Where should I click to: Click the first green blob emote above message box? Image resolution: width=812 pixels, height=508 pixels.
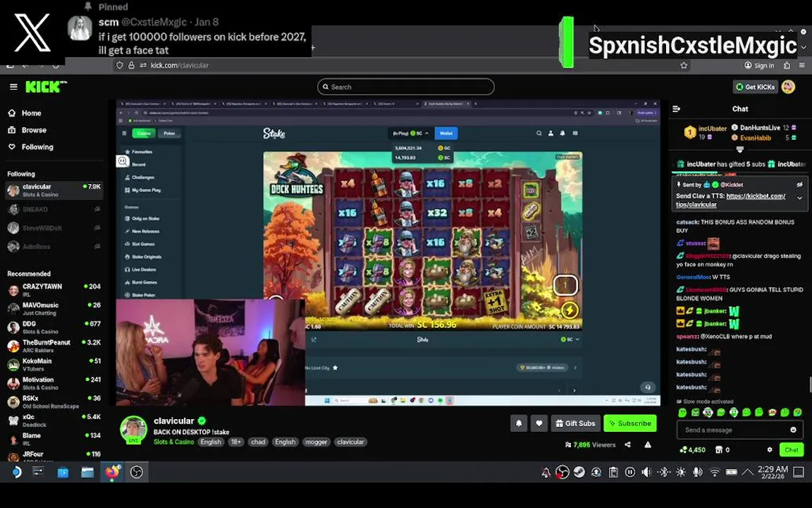click(682, 413)
